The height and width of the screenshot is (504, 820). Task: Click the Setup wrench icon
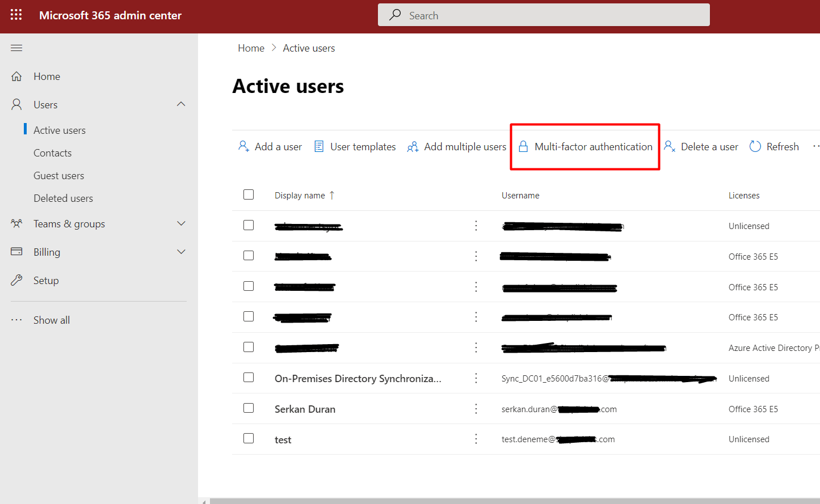[x=16, y=280]
